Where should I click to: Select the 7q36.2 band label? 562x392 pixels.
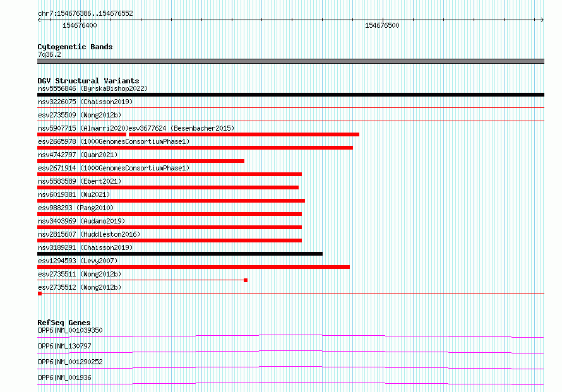pos(49,54)
